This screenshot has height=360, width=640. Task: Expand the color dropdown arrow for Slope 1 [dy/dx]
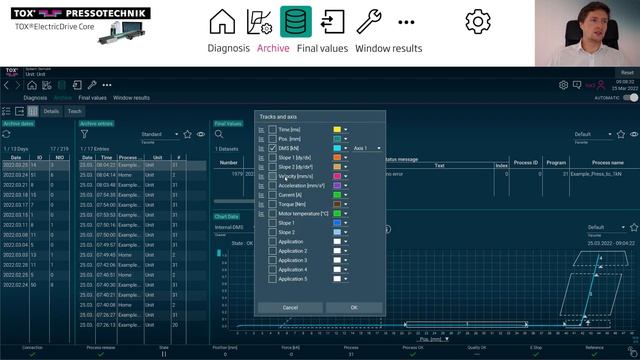[x=346, y=158]
